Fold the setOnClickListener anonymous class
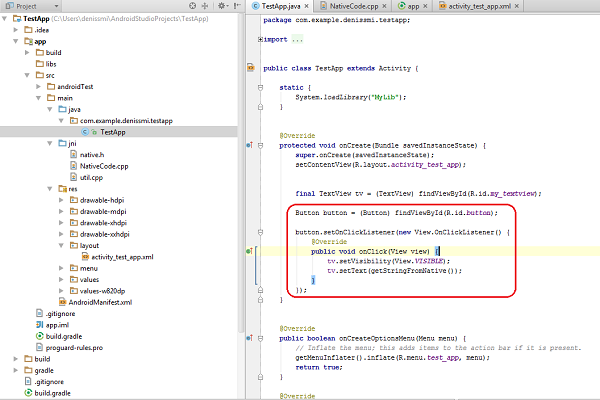Viewport: 600px width, 400px height. [x=261, y=232]
